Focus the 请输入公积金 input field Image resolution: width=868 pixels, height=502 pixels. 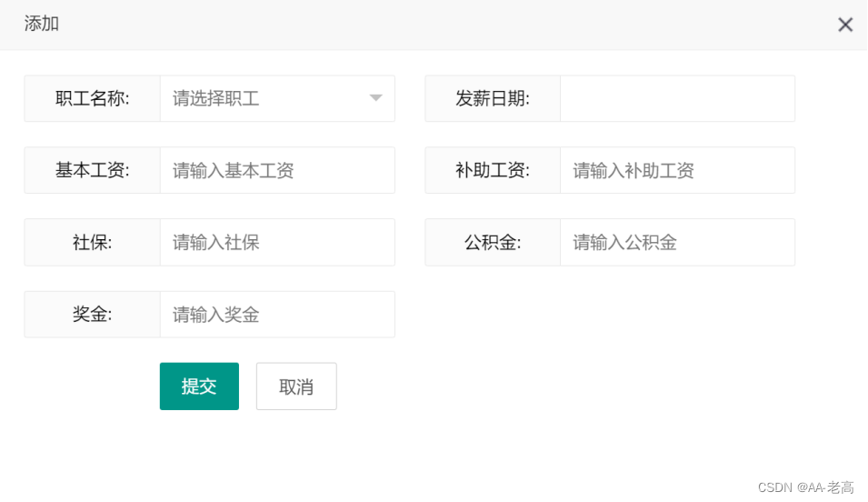(x=677, y=242)
